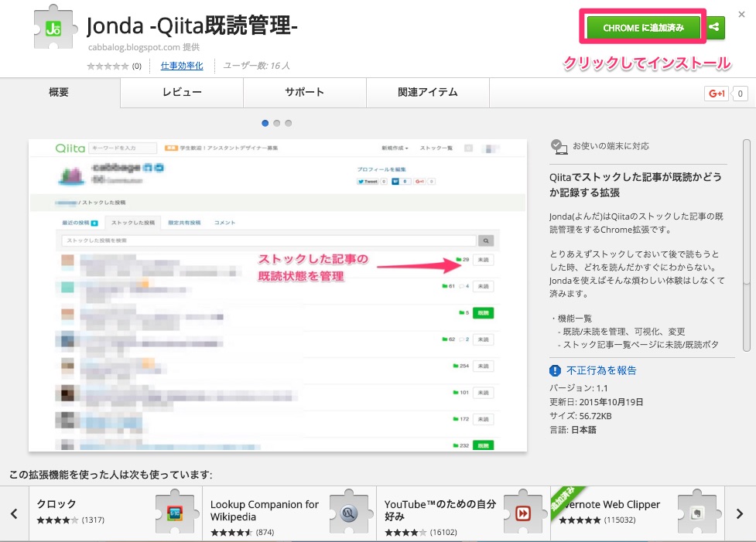Open the クロック extension title

point(56,504)
